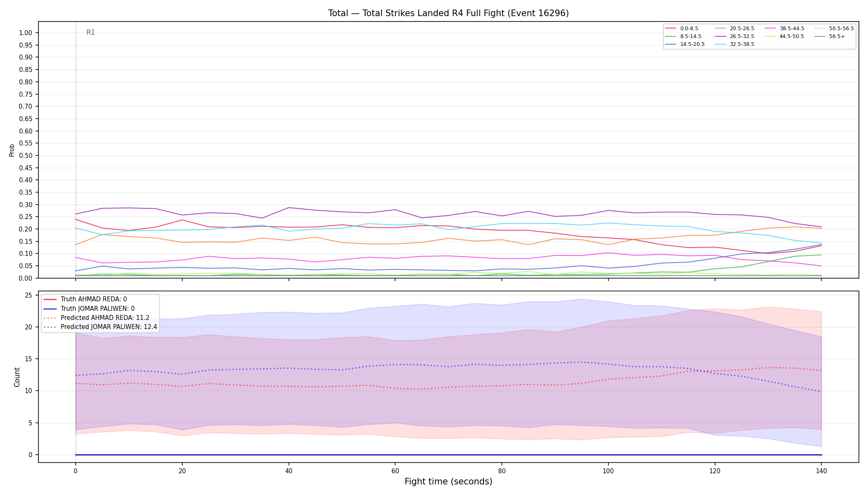Click the 20 tick on time axis
Image resolution: width=868 pixels, height=496 pixels.
pyautogui.click(x=182, y=471)
